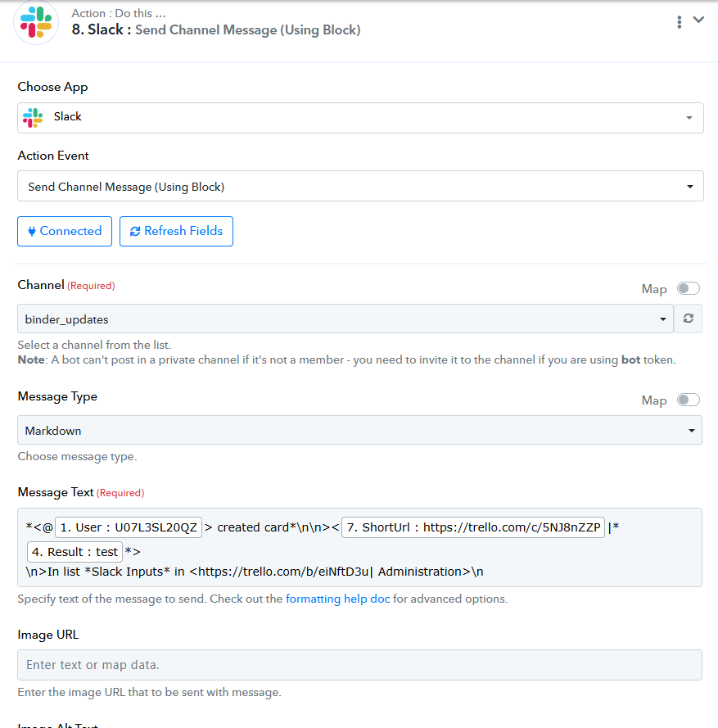Open the Choose App dropdown showing Slack

click(360, 117)
